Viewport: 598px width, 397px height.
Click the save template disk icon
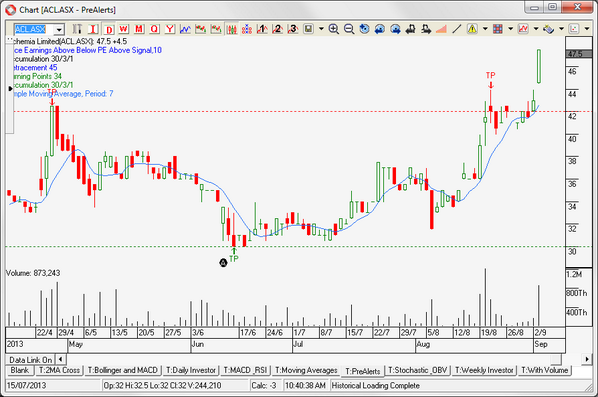point(308,29)
